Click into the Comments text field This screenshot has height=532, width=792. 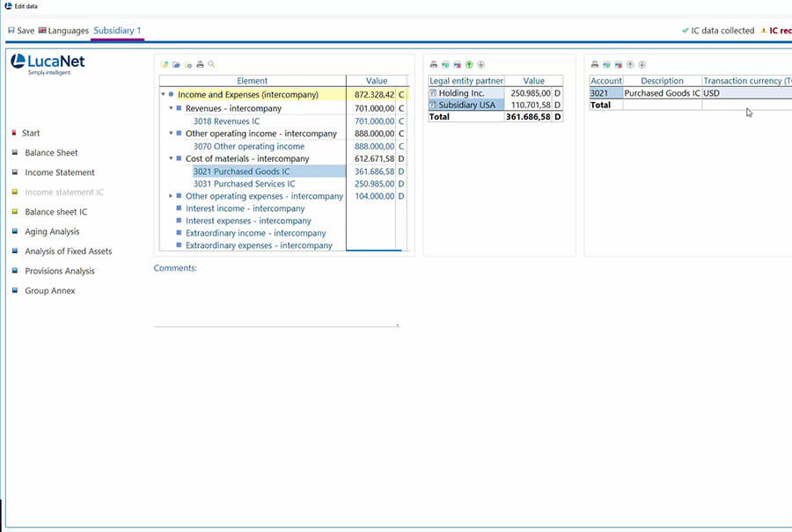click(x=277, y=301)
